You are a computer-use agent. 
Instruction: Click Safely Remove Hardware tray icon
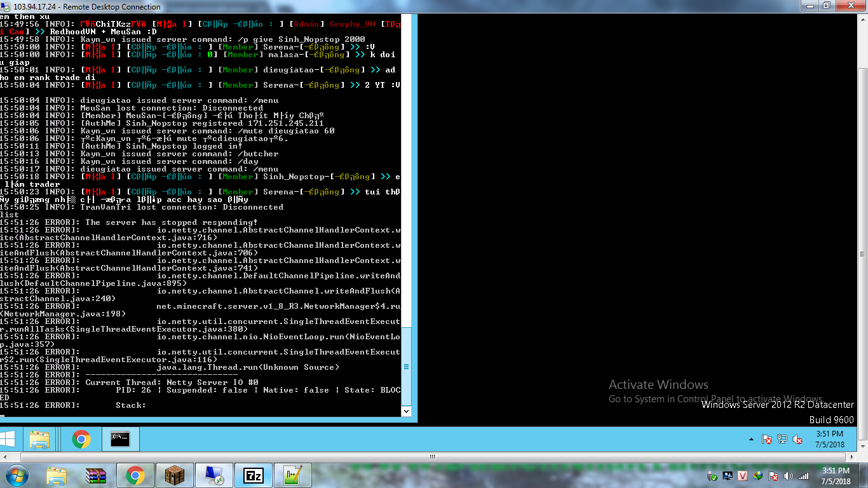coord(712,476)
